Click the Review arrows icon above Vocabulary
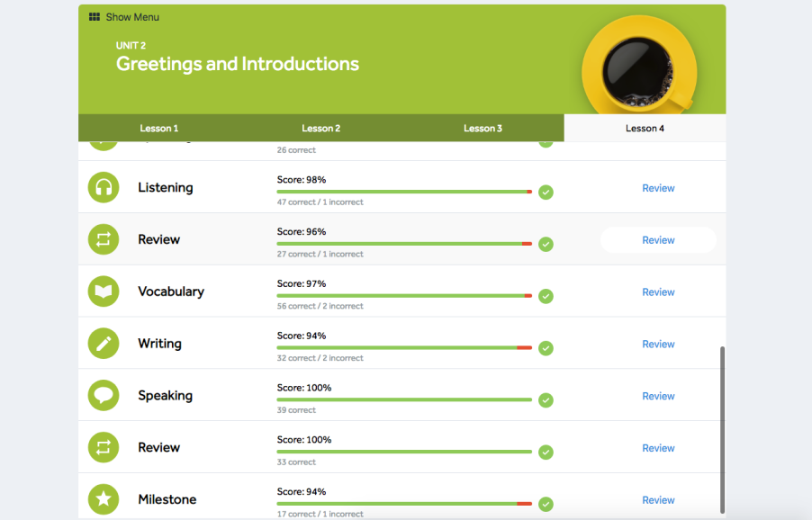 tap(104, 239)
